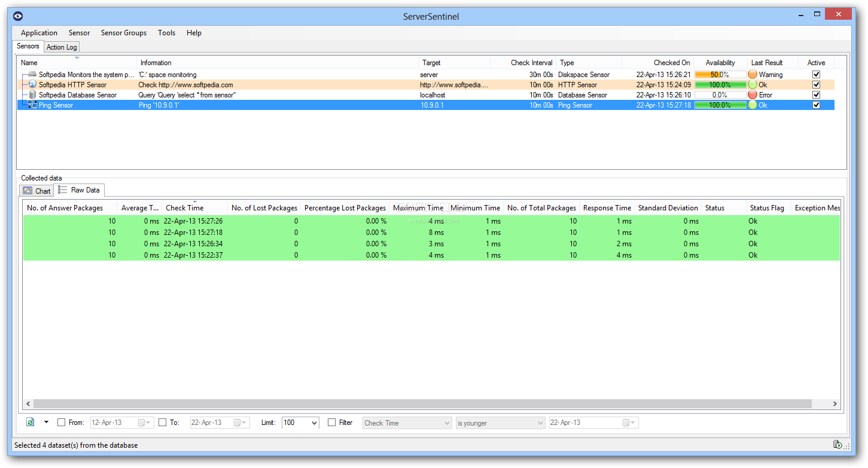Click the red Error status indicator

pyautogui.click(x=753, y=95)
